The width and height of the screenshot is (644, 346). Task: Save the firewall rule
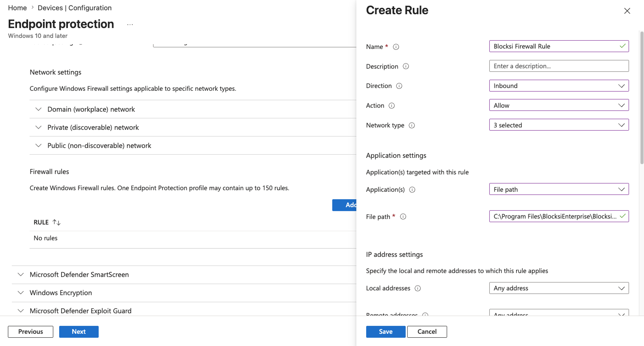(x=386, y=332)
